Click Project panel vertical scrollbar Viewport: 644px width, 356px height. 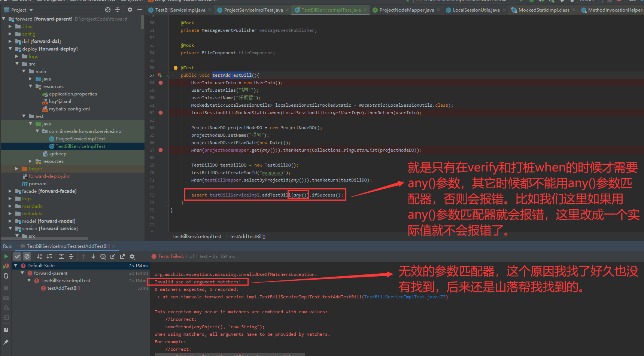click(143, 22)
